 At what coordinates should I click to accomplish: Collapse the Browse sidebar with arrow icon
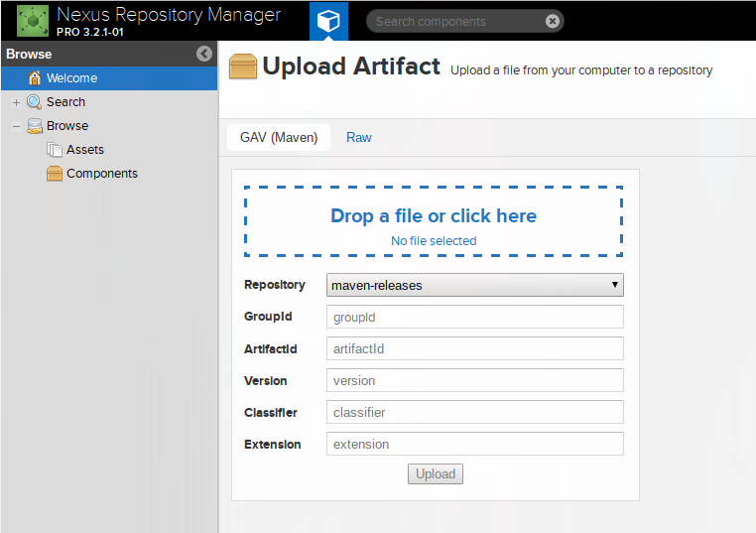pos(204,54)
